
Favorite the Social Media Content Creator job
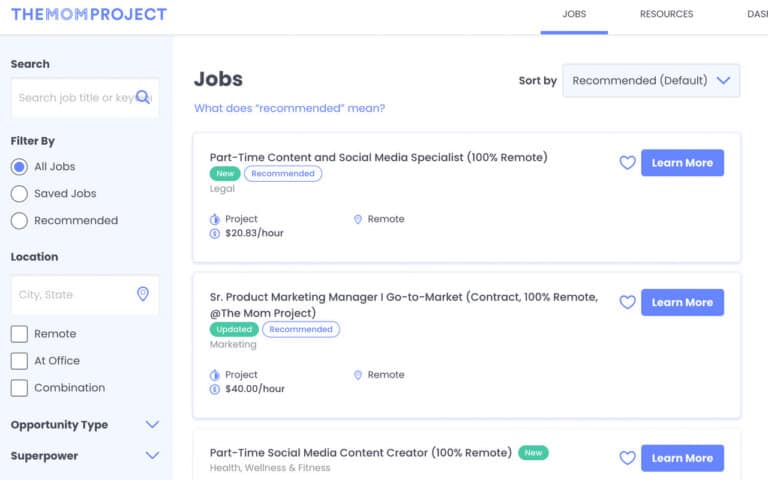coord(627,458)
